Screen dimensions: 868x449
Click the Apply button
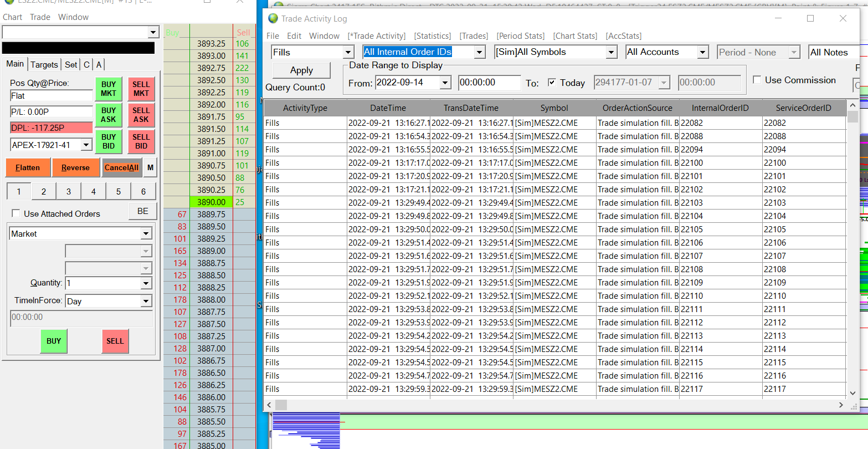(301, 70)
